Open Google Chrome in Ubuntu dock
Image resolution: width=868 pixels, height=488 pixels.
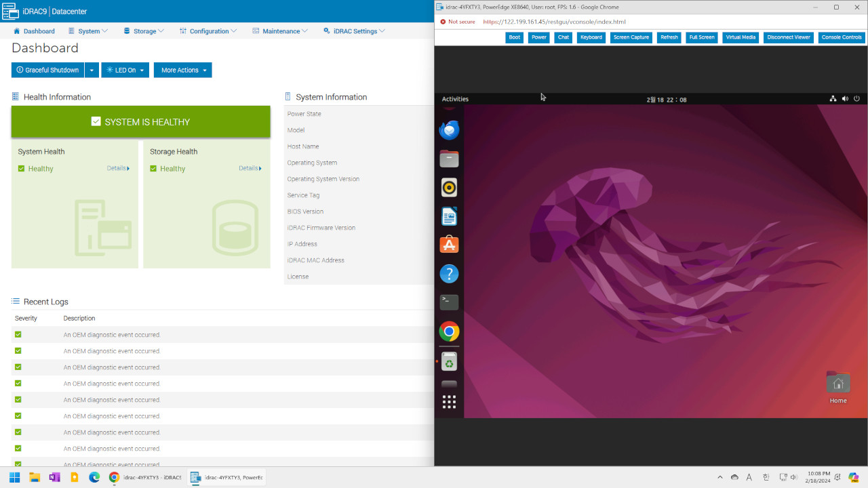pos(449,331)
